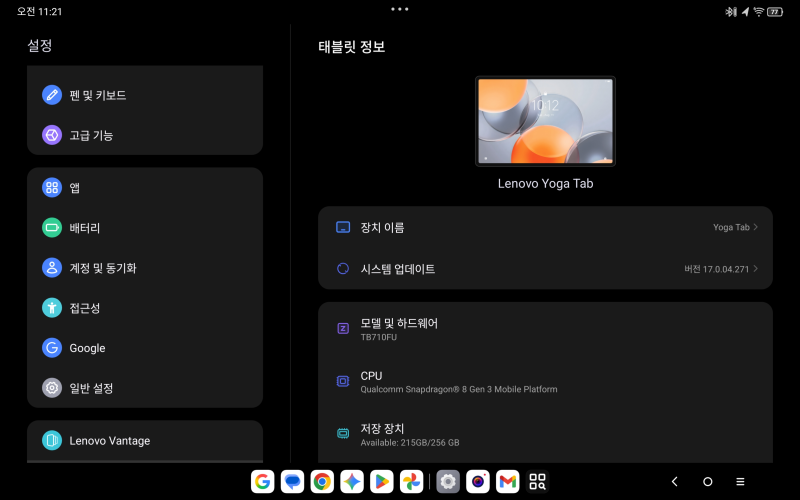The height and width of the screenshot is (500, 800).
Task: Open the 앱 grid icon
Action: 52,188
